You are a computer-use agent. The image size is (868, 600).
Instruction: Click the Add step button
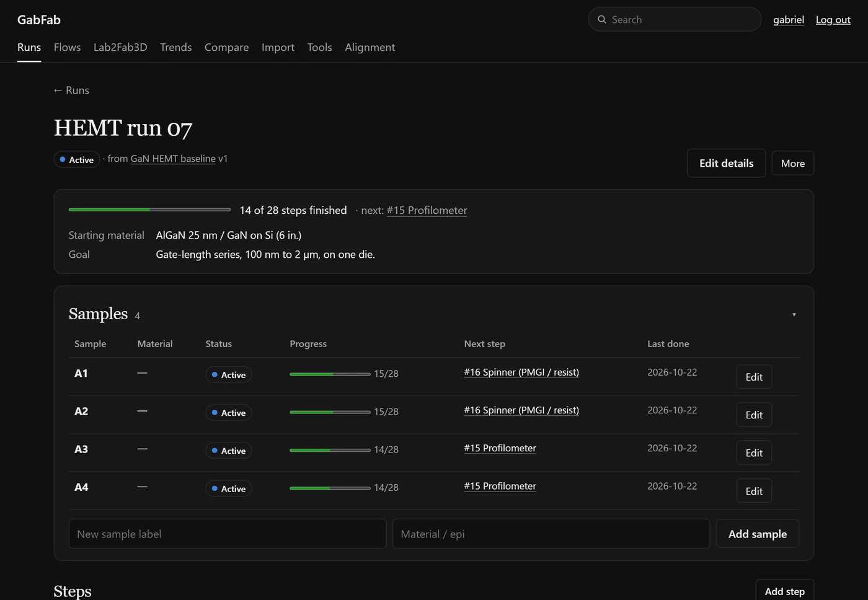click(784, 591)
